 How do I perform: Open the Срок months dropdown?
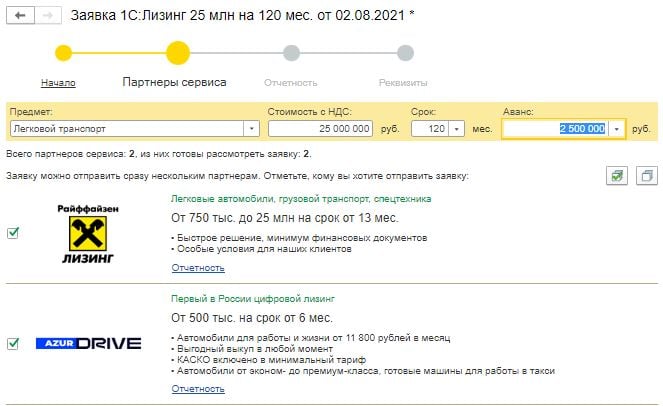click(458, 129)
